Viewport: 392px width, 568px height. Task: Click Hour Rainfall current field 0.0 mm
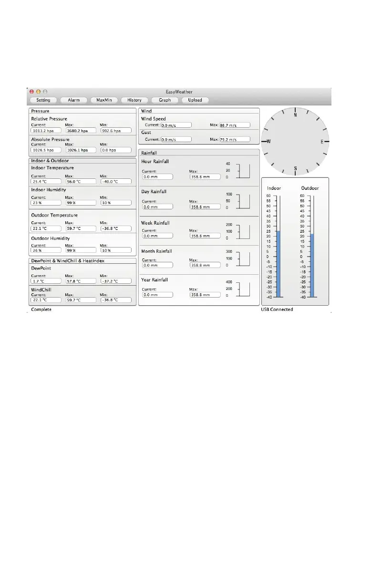coord(157,177)
